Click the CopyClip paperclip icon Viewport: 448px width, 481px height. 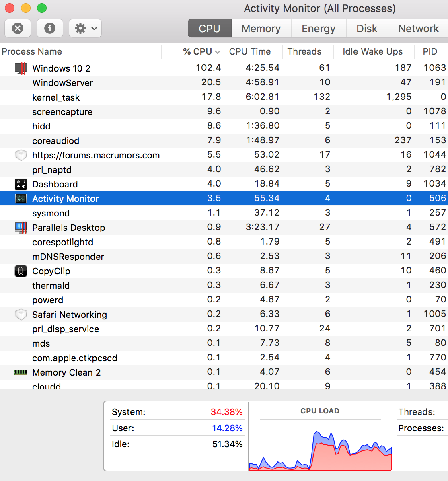click(x=21, y=271)
